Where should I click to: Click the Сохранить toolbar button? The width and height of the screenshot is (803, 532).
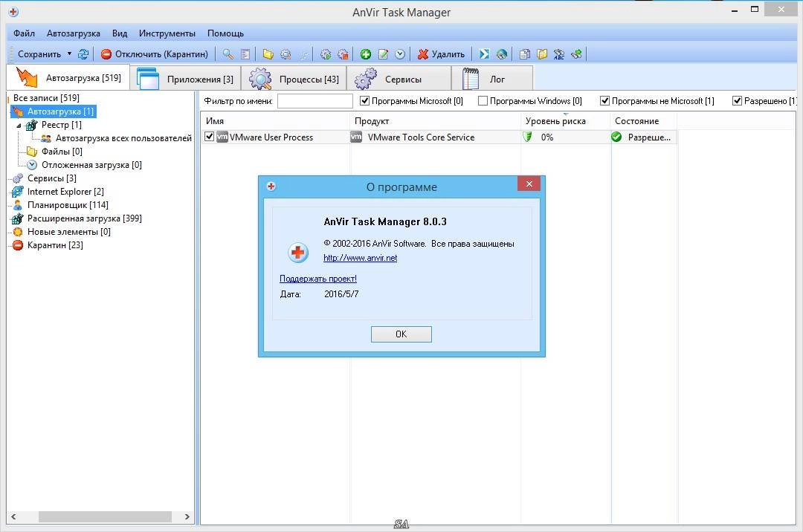(39, 53)
